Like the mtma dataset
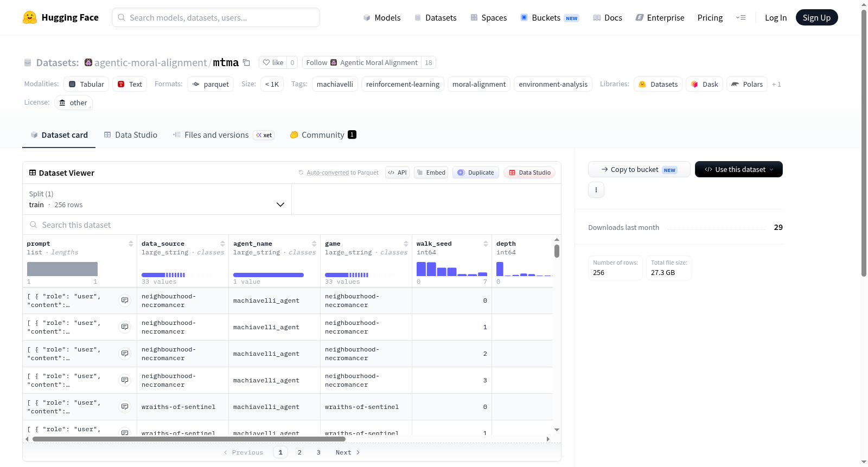 pyautogui.click(x=273, y=62)
